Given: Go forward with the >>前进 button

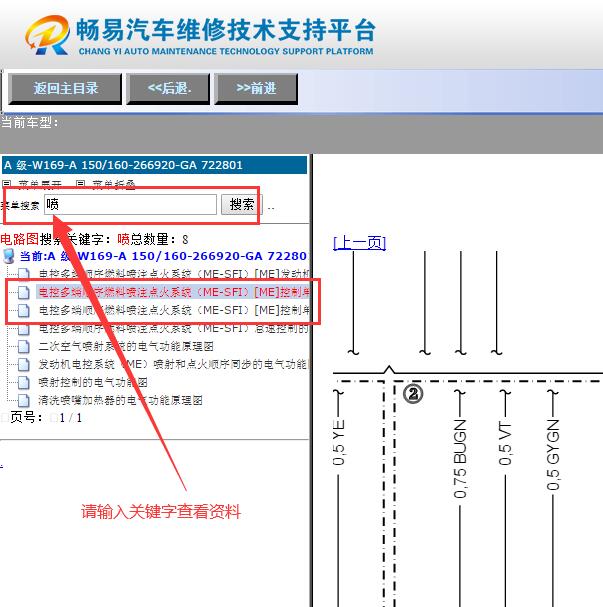Looking at the screenshot, I should 256,89.
